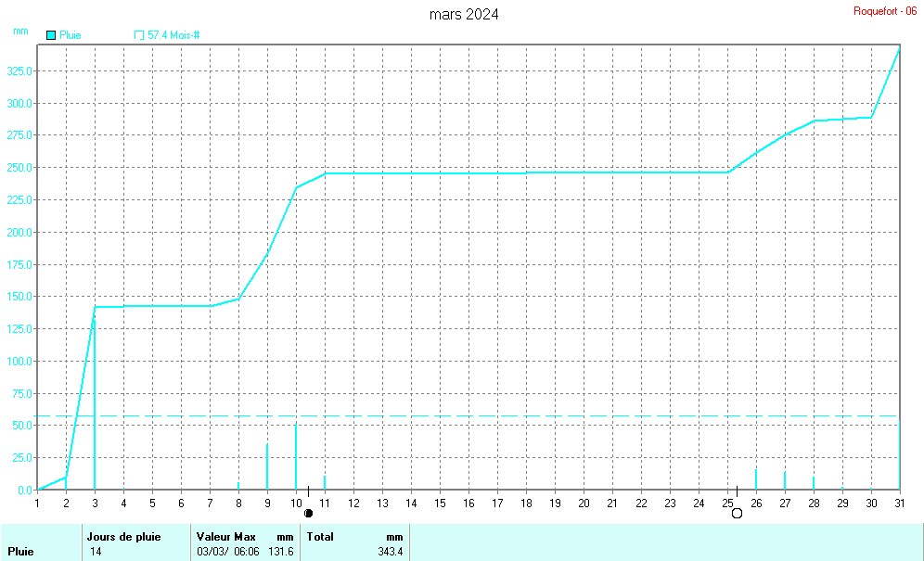The width and height of the screenshot is (924, 561).
Task: Click the 250.0 value on the y-axis
Action: click(19, 167)
